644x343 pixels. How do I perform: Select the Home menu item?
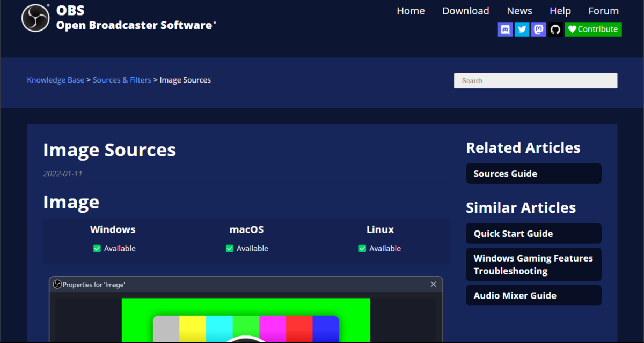tap(411, 10)
